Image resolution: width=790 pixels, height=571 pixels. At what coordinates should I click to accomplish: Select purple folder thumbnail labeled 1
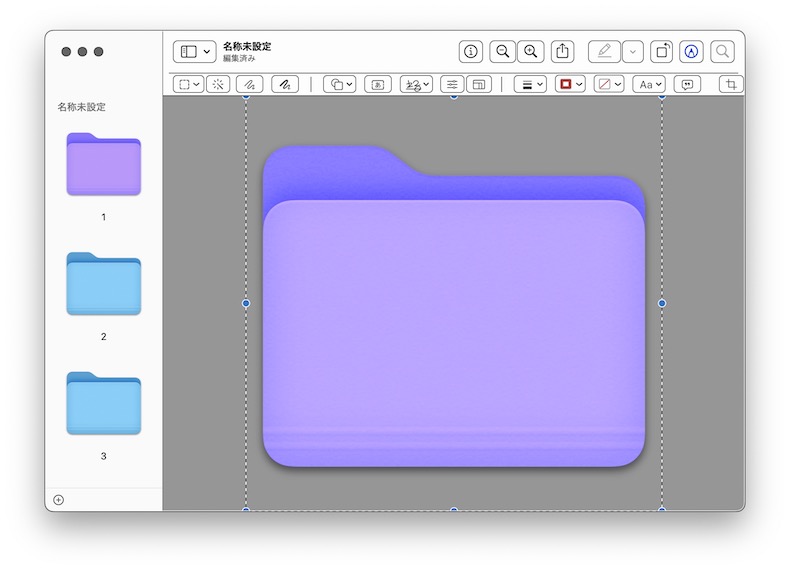pos(104,164)
